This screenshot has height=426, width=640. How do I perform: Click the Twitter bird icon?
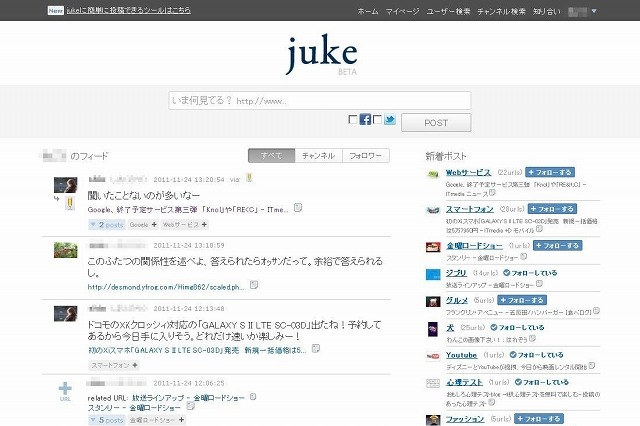point(390,119)
